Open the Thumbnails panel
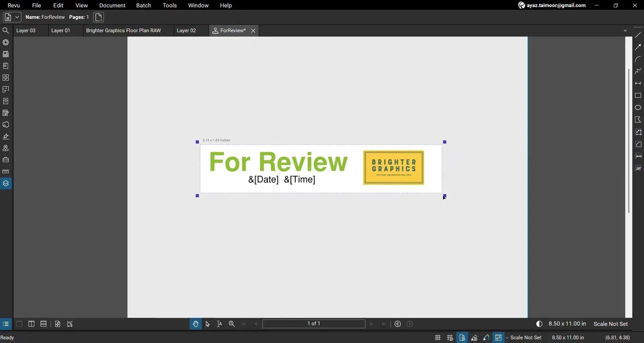The width and height of the screenshot is (644, 343). (6, 54)
